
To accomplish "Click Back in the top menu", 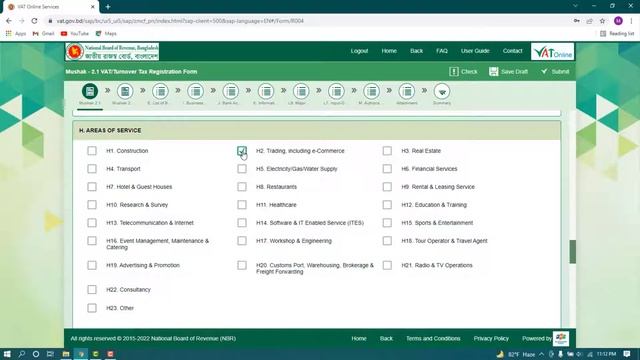I will (x=416, y=51).
